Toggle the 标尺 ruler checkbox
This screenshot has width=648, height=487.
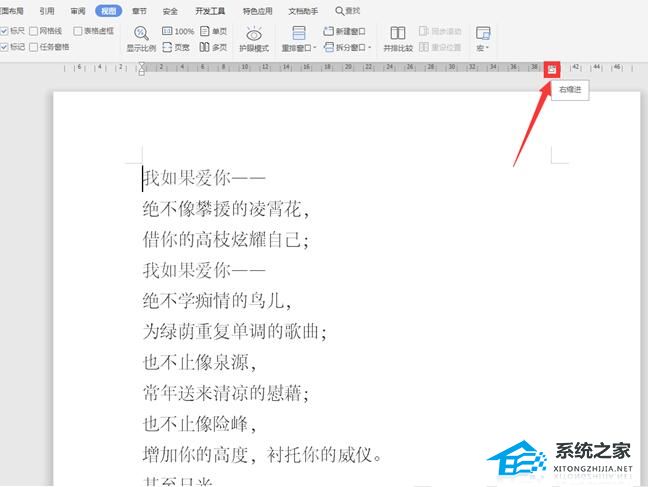[4, 31]
